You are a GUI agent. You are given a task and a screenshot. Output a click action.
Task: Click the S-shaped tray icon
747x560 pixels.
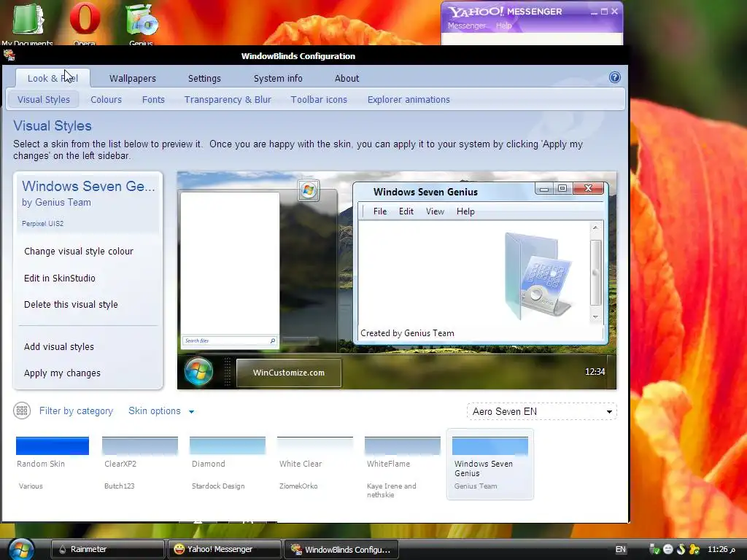[681, 550]
